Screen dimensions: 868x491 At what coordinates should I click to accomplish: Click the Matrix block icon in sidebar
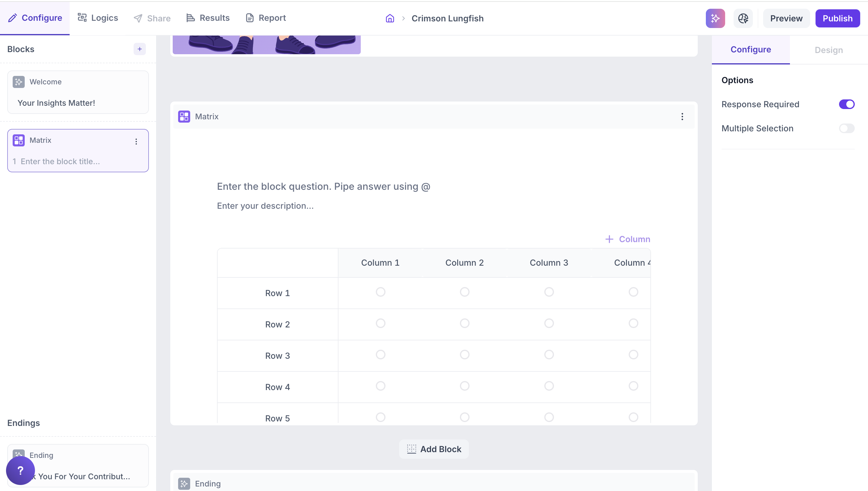19,140
